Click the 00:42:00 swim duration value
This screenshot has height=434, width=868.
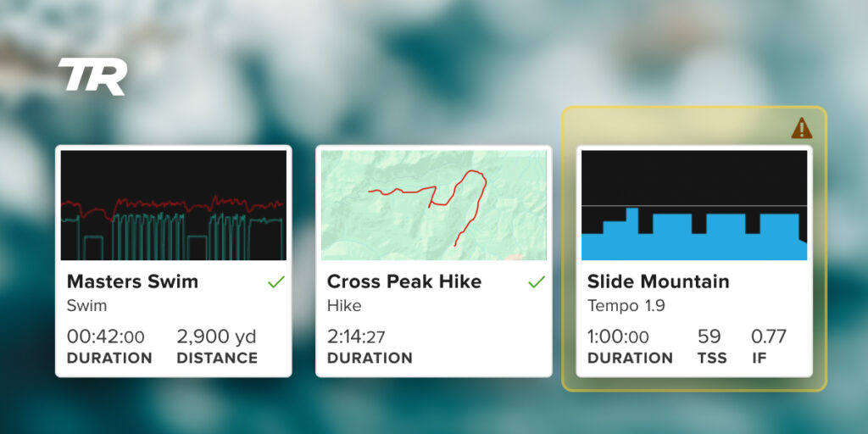pyautogui.click(x=106, y=337)
